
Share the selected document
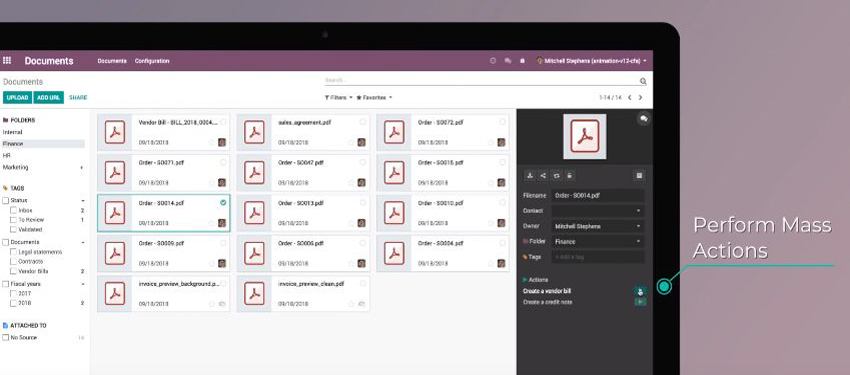tap(543, 176)
